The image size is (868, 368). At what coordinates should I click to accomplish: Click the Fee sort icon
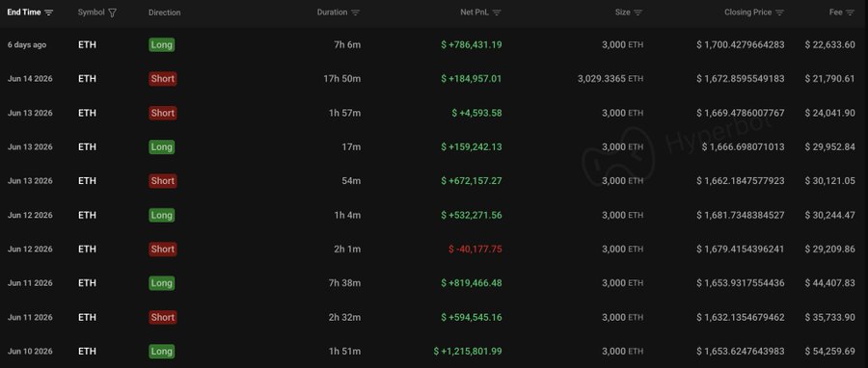pos(850,13)
